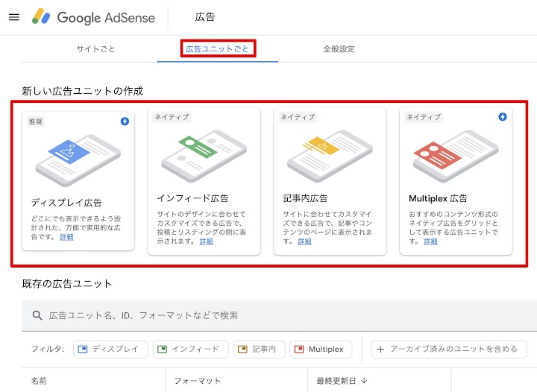Click the 記事内広告 phone illustration

click(x=330, y=156)
